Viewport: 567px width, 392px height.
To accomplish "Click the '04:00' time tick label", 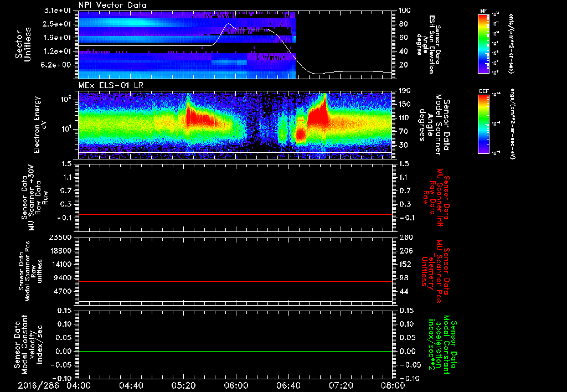I will (x=79, y=385).
